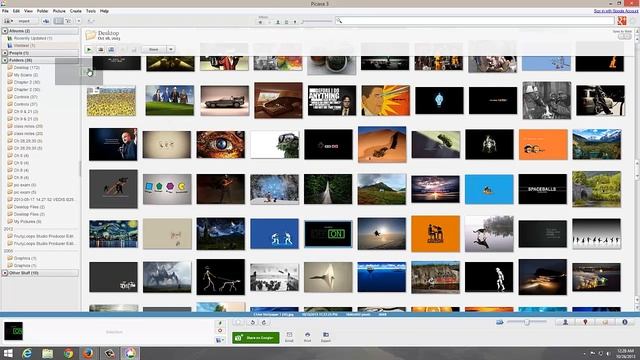Rotate photo counter-clockwise
640x360 pixels.
[x=253, y=322]
